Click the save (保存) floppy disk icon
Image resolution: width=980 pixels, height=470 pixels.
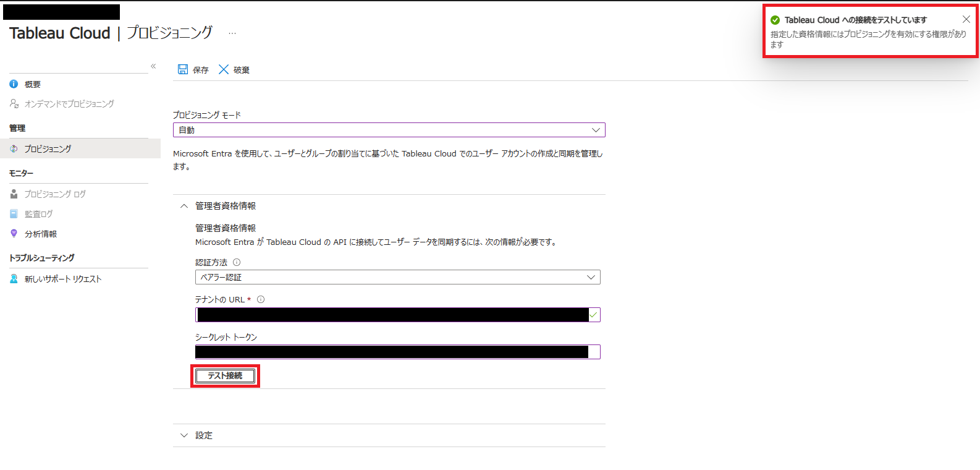tap(183, 69)
